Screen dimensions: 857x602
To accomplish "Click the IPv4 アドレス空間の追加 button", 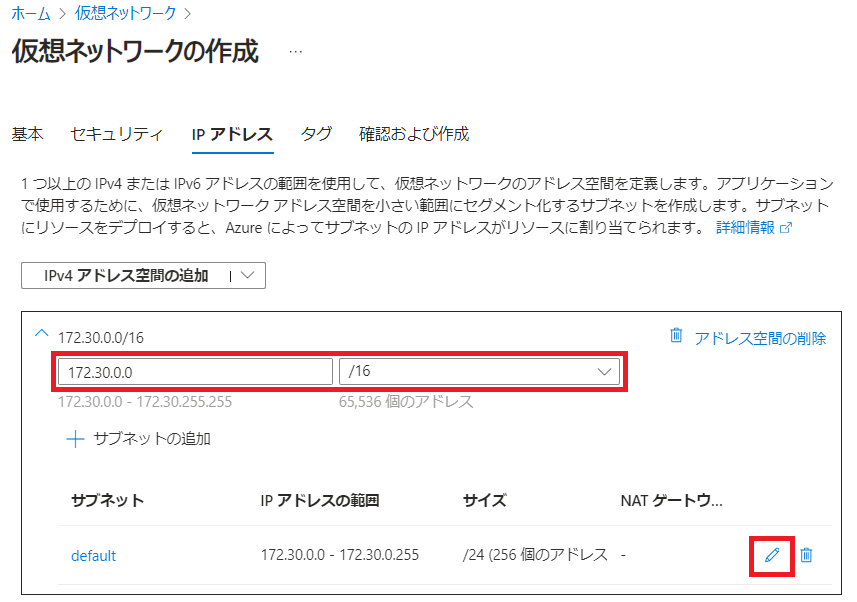I will [x=126, y=276].
